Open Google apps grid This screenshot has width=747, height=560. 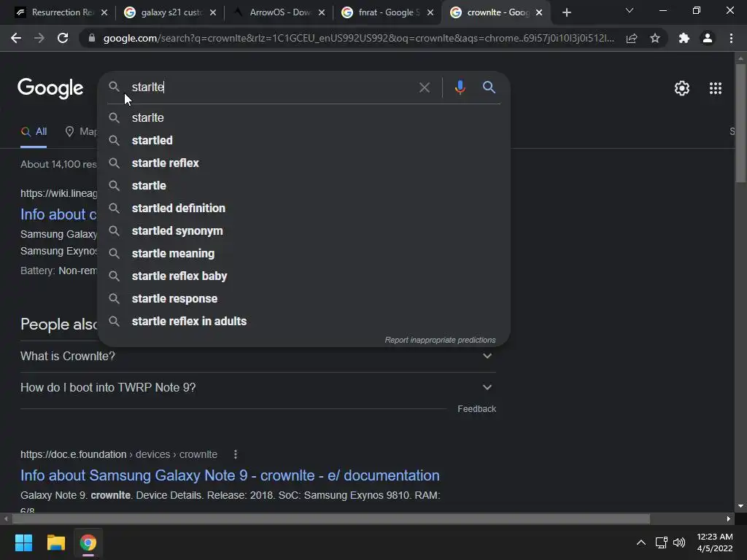click(715, 88)
